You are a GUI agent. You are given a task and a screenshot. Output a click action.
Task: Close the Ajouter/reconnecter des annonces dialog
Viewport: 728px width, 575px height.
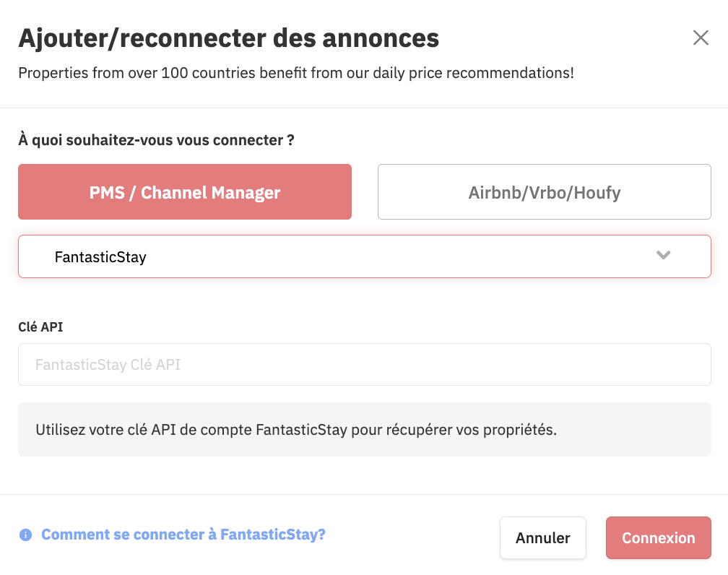coord(701,38)
